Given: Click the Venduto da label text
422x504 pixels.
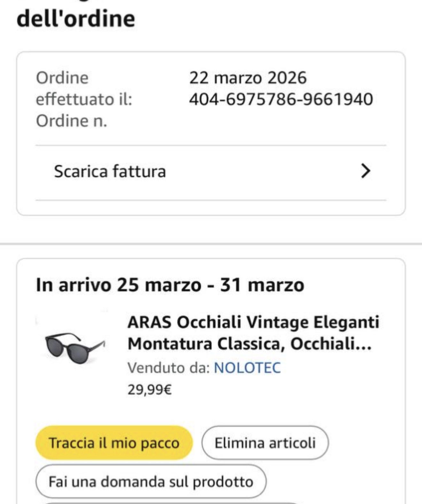Looking at the screenshot, I should click(168, 368).
